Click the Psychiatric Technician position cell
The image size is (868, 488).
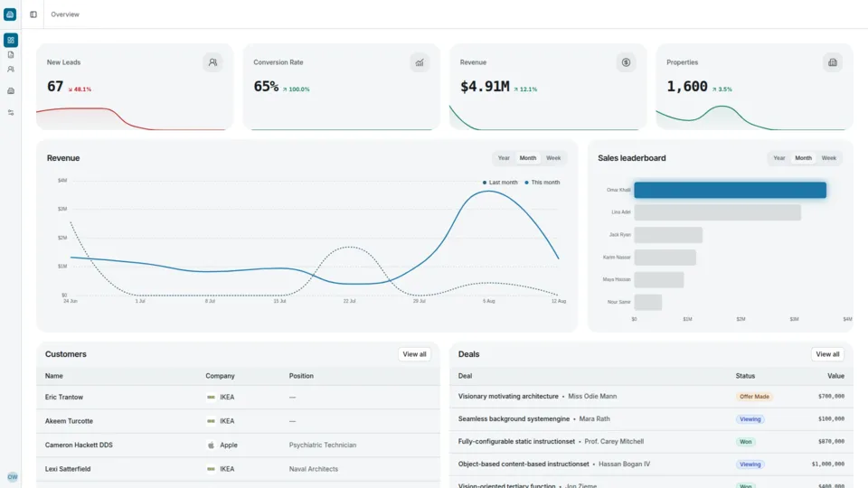(323, 445)
